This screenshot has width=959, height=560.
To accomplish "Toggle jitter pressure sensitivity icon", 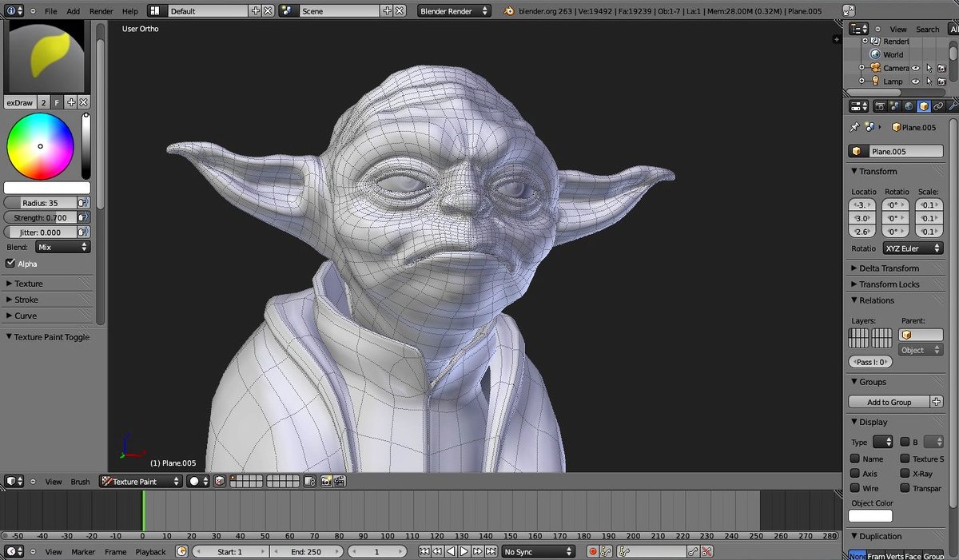I will 83,232.
